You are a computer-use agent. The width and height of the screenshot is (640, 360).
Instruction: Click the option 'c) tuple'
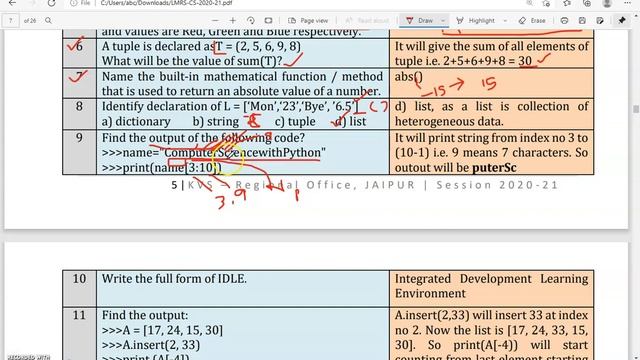(x=295, y=122)
